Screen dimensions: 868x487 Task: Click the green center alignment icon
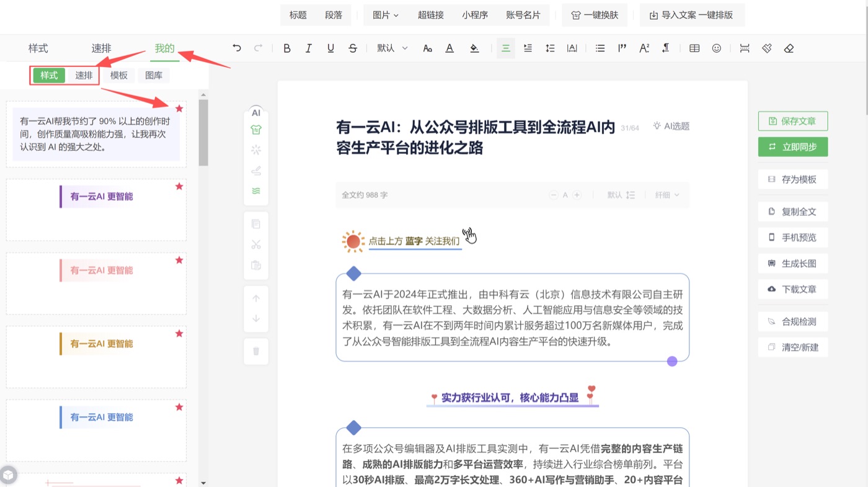pos(506,48)
